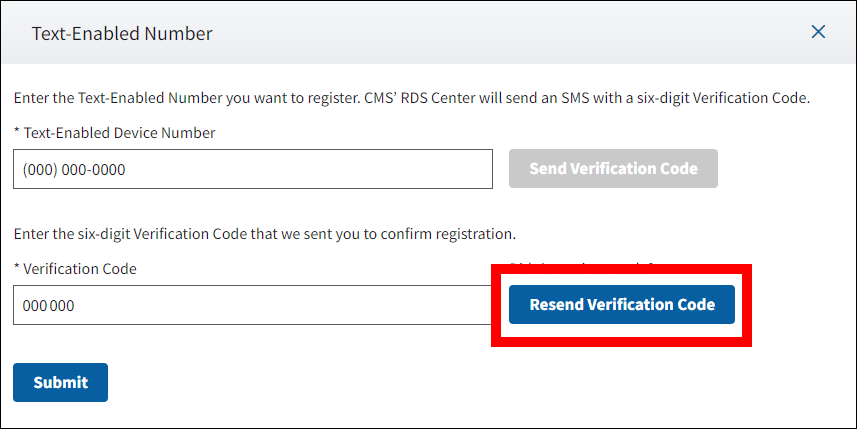Click the "Text-Enabled Number" dialog title
Image resolution: width=857 pixels, height=429 pixels.
[122, 33]
